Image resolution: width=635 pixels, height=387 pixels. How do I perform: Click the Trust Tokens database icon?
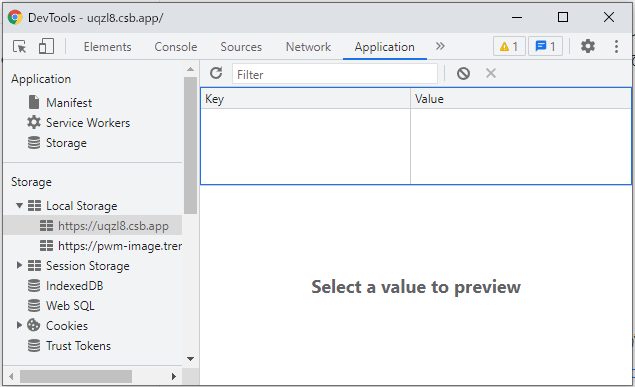(x=34, y=345)
